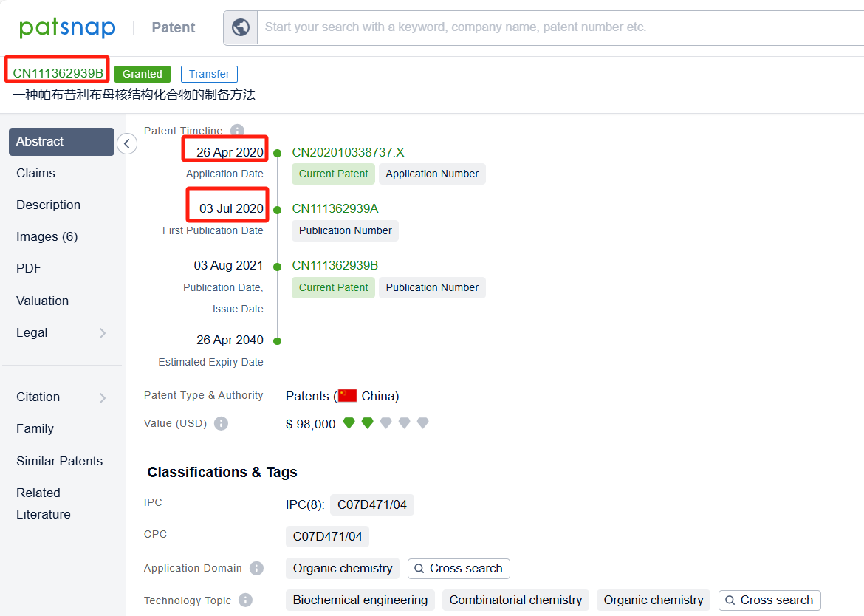Click Cross search beside Organic chemistry domain
Image resolution: width=864 pixels, height=616 pixels.
[x=459, y=569]
